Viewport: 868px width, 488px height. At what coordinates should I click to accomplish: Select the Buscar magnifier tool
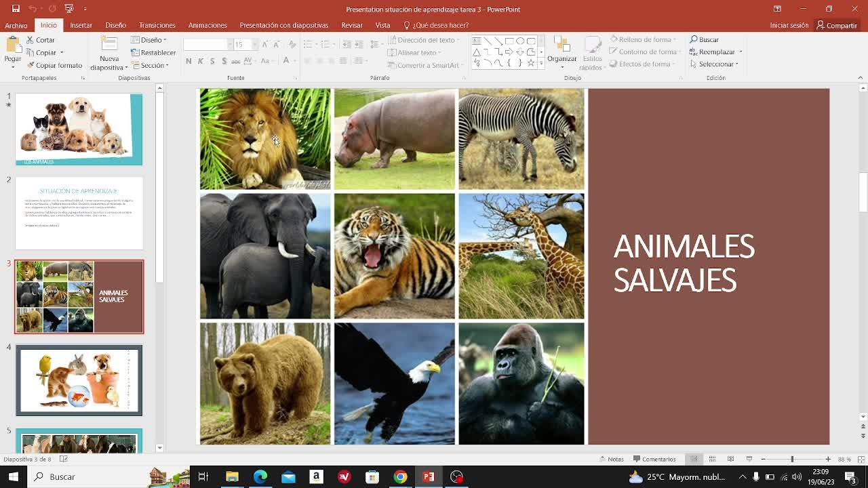click(x=694, y=40)
